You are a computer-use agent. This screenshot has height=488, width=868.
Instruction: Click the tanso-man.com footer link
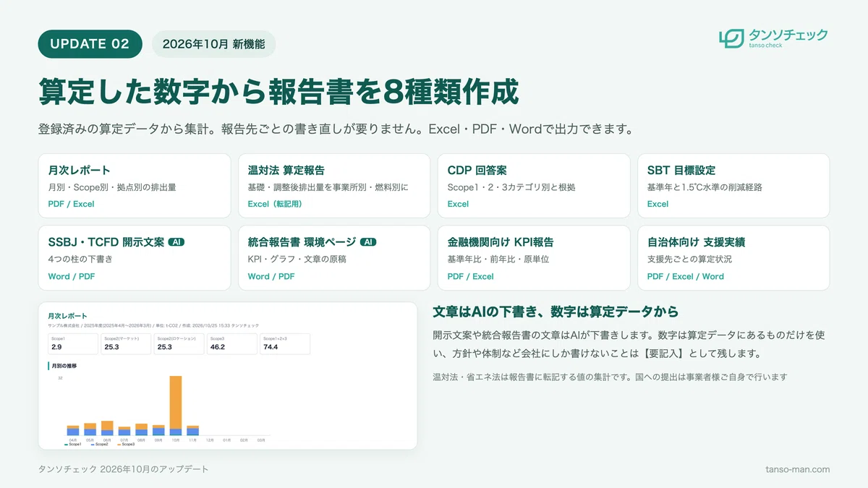[x=798, y=469]
